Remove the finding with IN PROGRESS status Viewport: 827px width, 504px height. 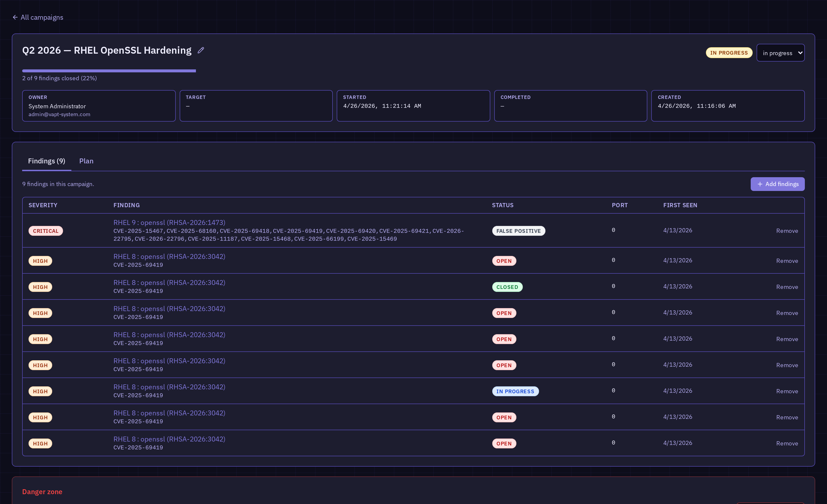(787, 391)
